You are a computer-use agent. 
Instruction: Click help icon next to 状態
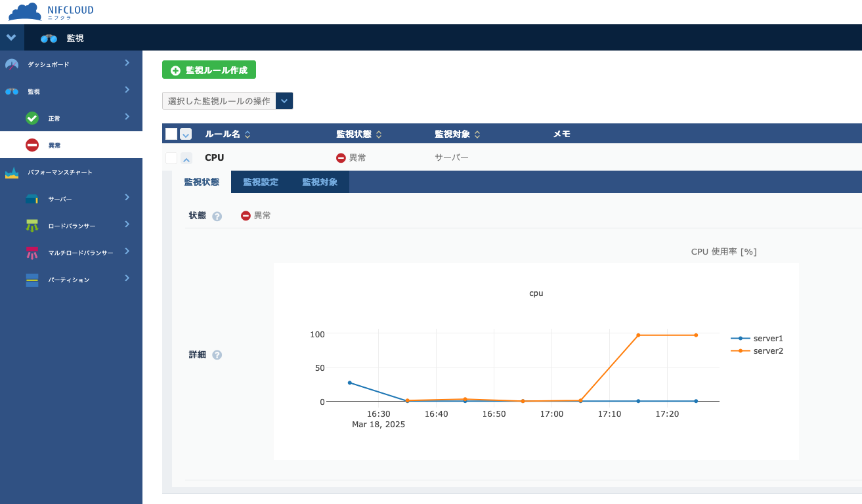tap(217, 216)
